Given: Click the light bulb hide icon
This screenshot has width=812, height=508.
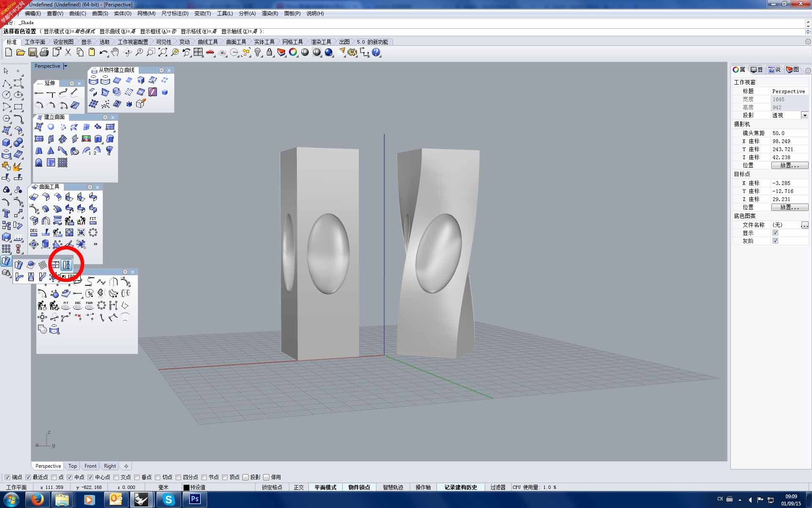Looking at the screenshot, I should 258,52.
